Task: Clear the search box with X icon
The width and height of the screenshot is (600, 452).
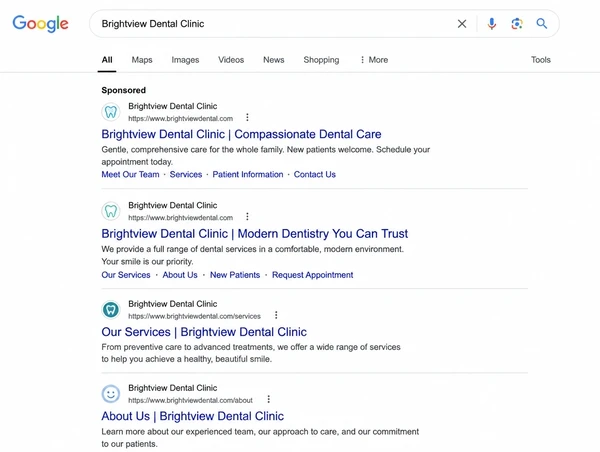Action: [462, 24]
